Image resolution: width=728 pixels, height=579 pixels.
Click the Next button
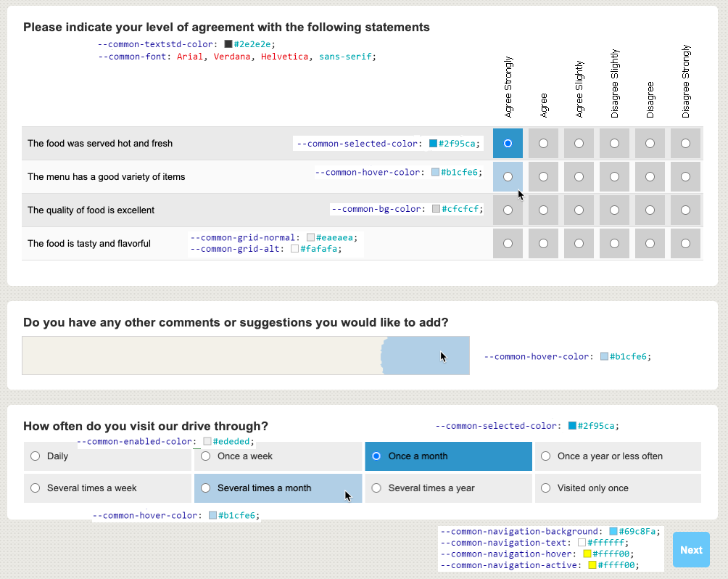coord(691,550)
